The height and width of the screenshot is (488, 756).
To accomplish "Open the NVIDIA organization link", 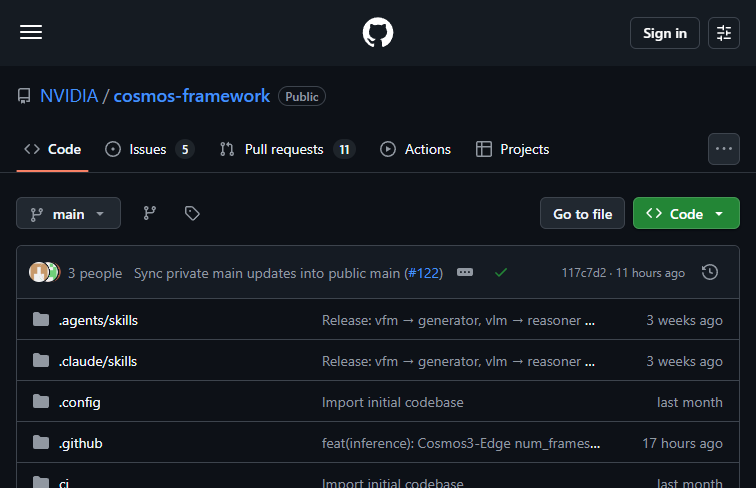I will tap(69, 96).
